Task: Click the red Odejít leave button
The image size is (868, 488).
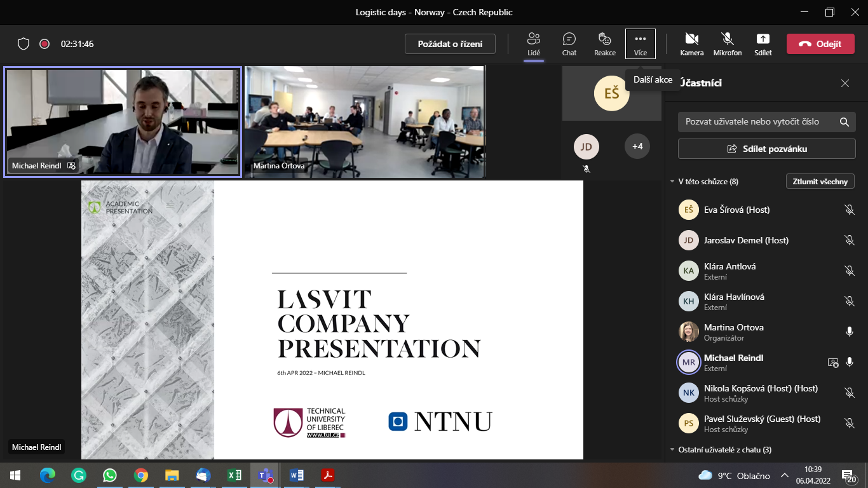Action: 820,44
